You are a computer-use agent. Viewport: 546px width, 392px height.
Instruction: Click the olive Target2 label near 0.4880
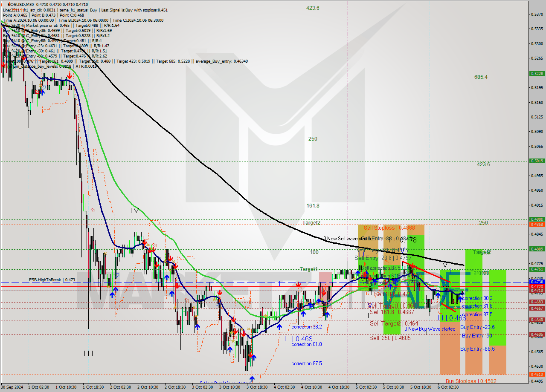point(311,223)
